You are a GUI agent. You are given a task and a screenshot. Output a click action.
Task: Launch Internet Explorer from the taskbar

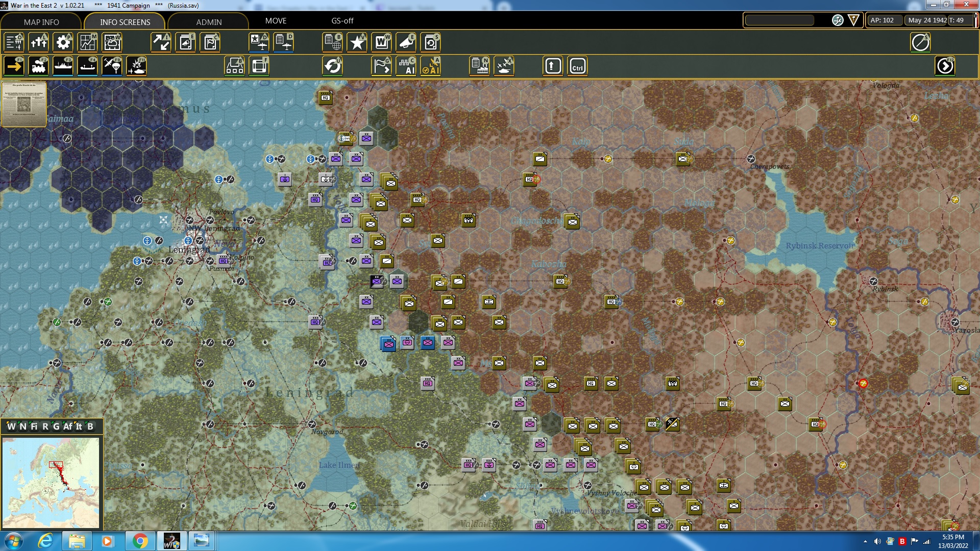45,541
